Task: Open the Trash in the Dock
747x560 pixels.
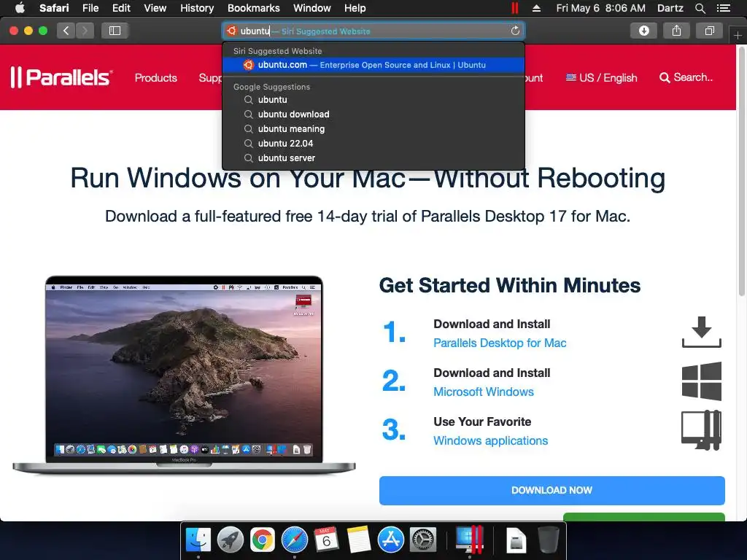Action: click(x=548, y=540)
